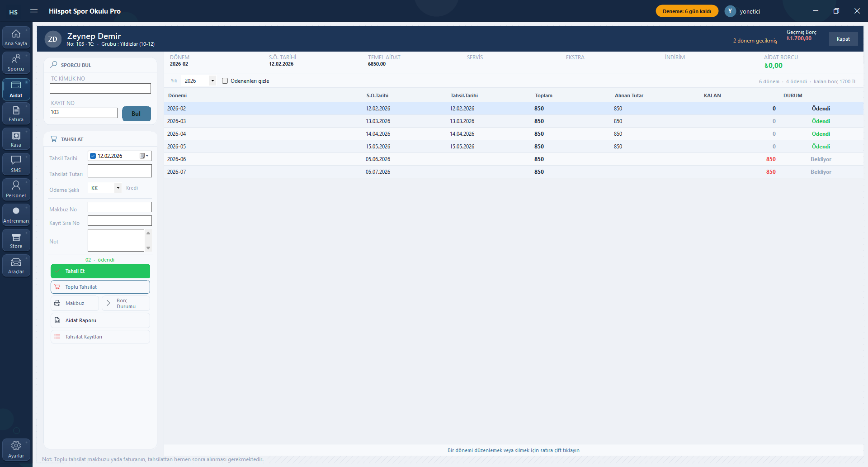The width and height of the screenshot is (868, 467).
Task: Click the Kapat button
Action: tap(843, 39)
